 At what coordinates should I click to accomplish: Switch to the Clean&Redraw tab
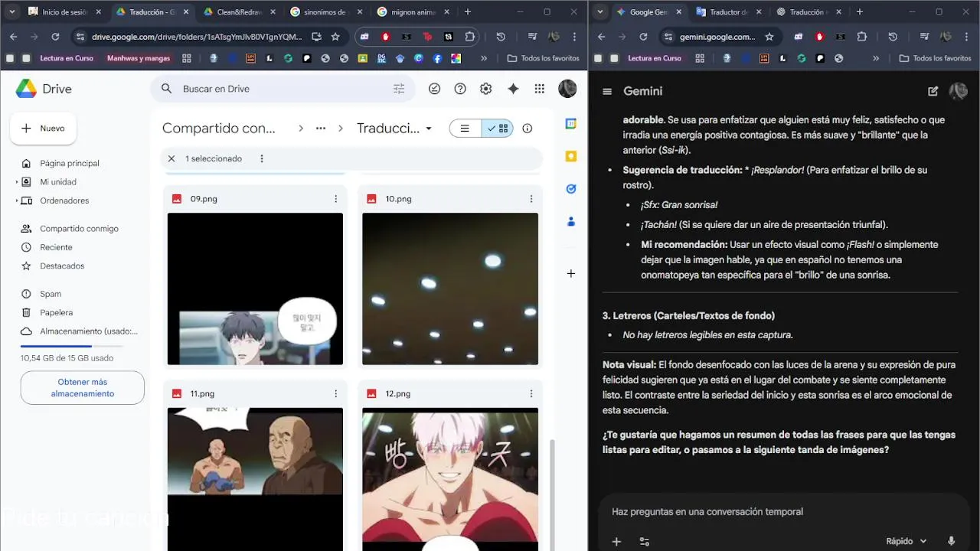pyautogui.click(x=238, y=12)
